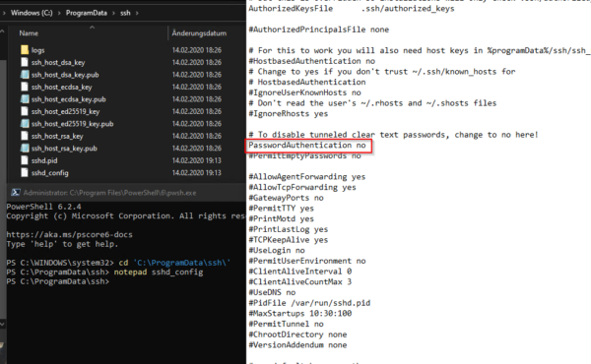Click the #AuthorizedPrincipalsFile none line
Image resolution: width=591 pixels, height=364 pixels.
318,30
